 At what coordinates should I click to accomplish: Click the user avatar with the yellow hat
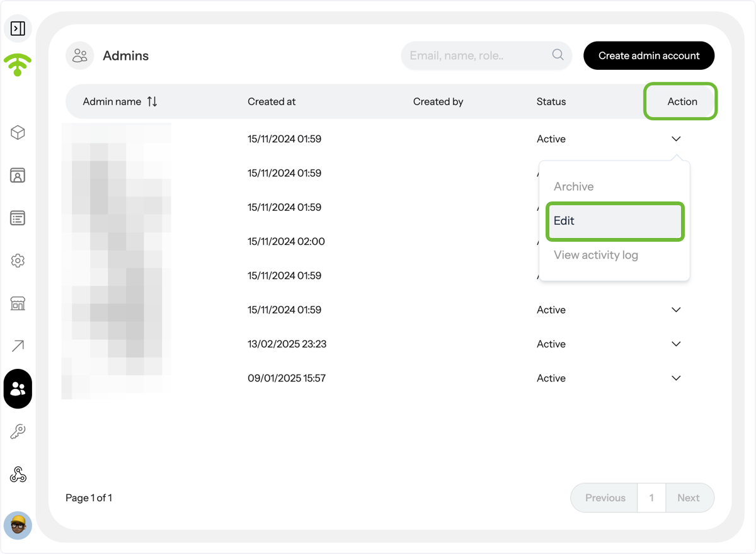pos(18,526)
